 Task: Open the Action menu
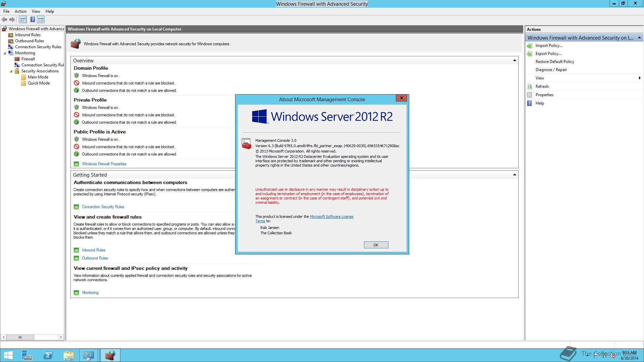point(20,11)
